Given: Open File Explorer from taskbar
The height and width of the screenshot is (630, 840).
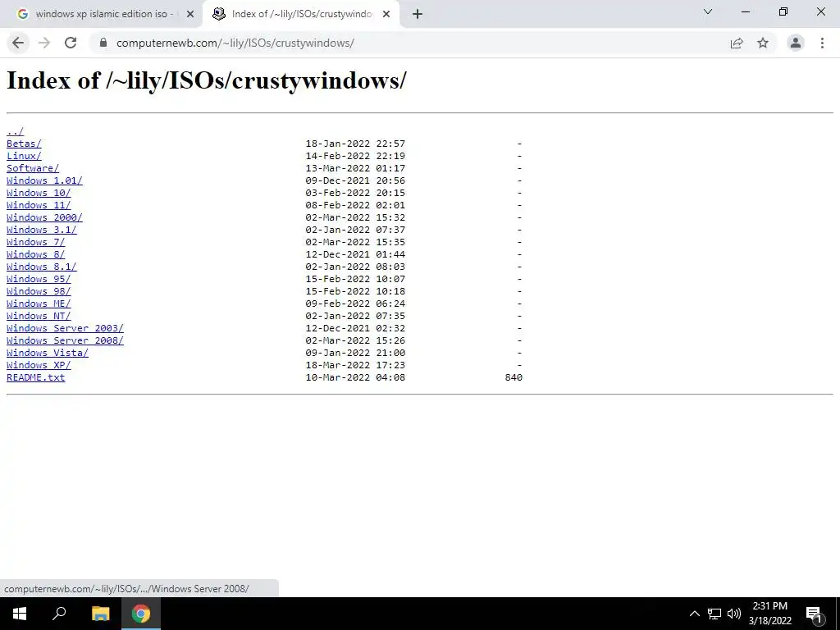Looking at the screenshot, I should 100,614.
